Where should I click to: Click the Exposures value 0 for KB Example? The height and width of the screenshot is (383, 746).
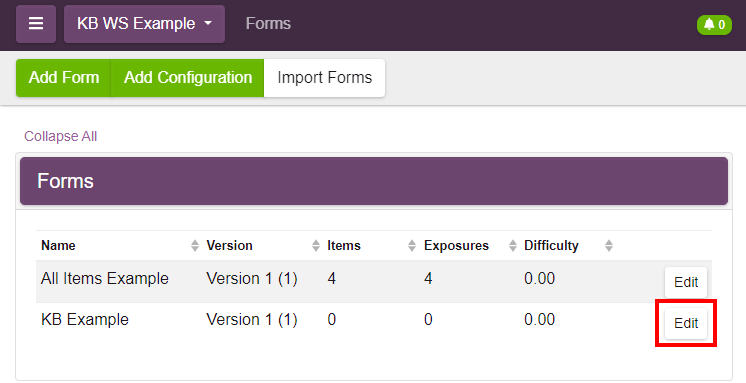tap(428, 319)
